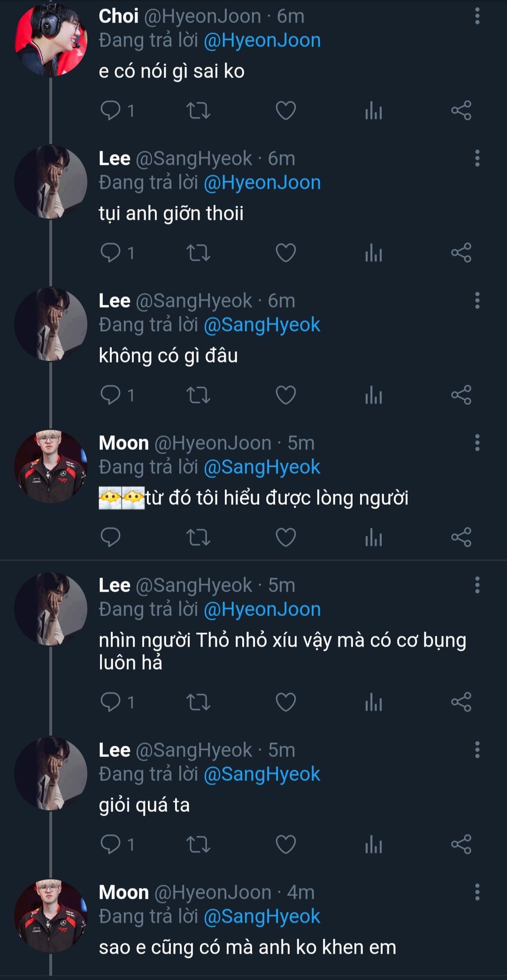This screenshot has width=507, height=980.
Task: Open three-dot menu on "không có gì đâu" tweet
Action: (x=477, y=301)
